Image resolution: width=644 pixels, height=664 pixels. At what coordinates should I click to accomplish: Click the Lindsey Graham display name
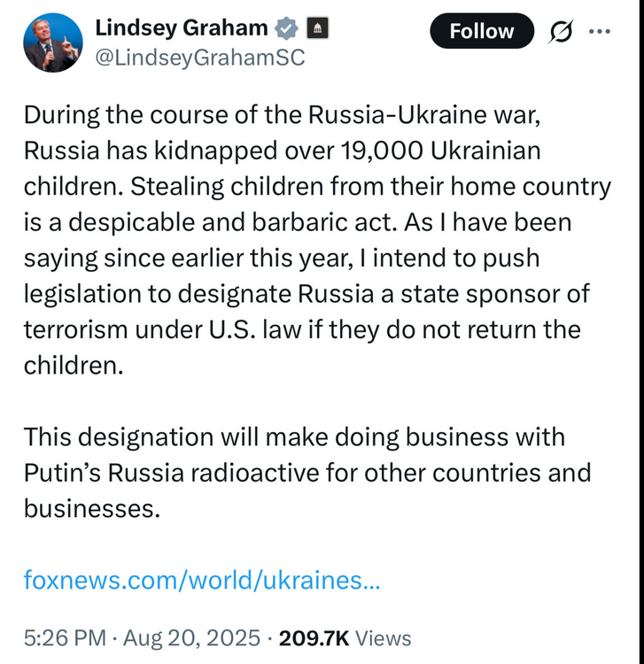[182, 28]
